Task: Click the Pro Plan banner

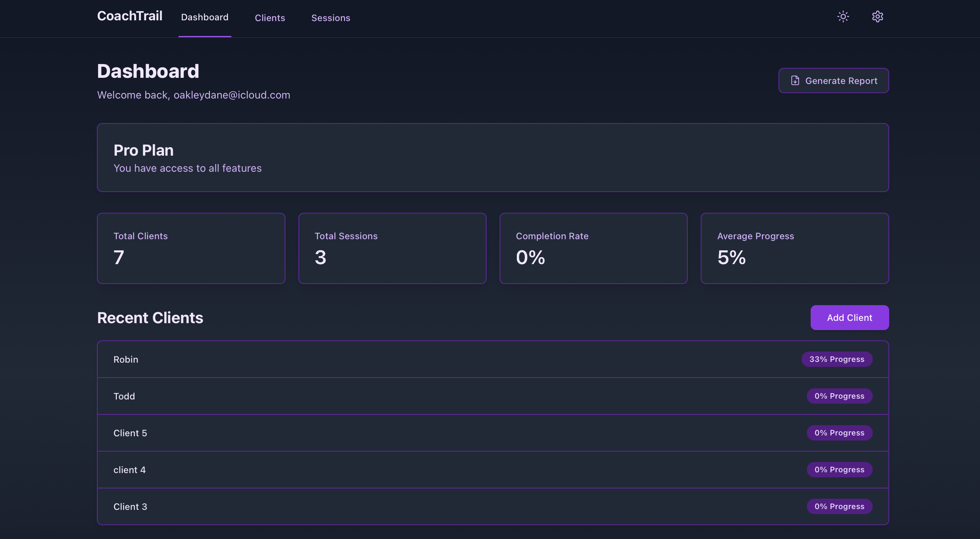Action: pos(493,158)
